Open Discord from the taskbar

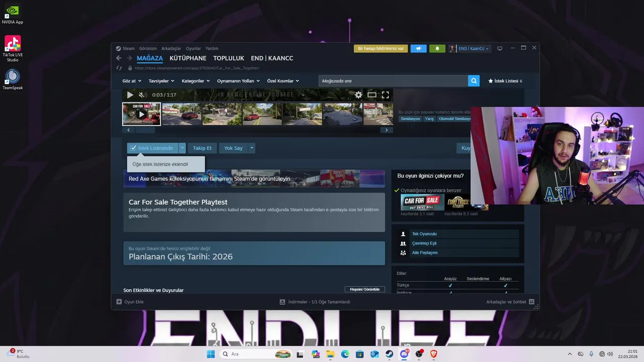point(404,354)
